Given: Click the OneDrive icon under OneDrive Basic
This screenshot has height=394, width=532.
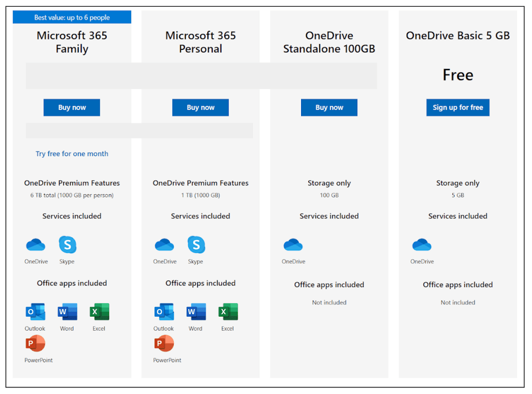Looking at the screenshot, I should 422,245.
